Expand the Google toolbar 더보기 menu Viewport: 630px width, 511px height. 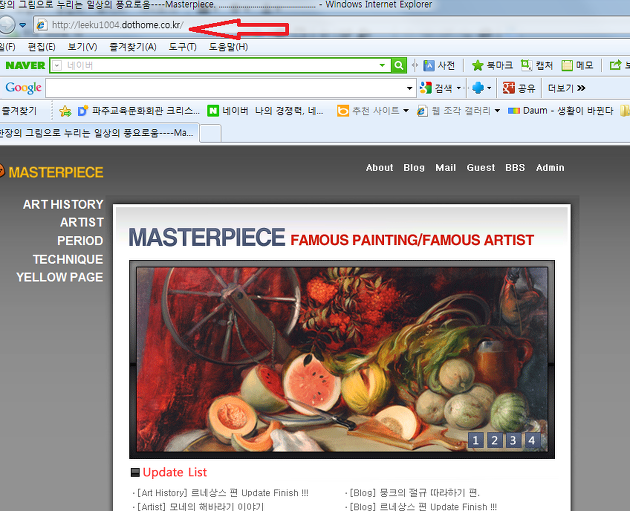[567, 88]
